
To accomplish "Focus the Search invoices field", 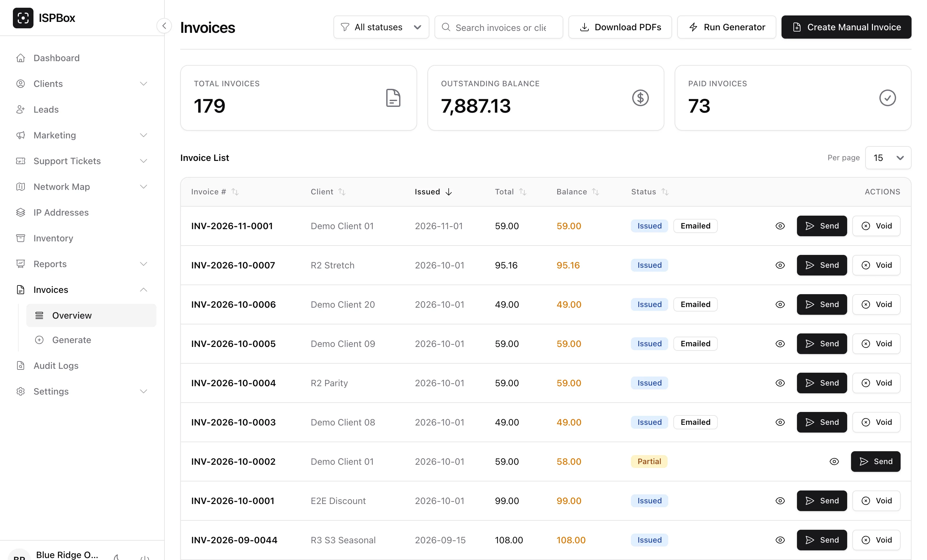I will [499, 27].
